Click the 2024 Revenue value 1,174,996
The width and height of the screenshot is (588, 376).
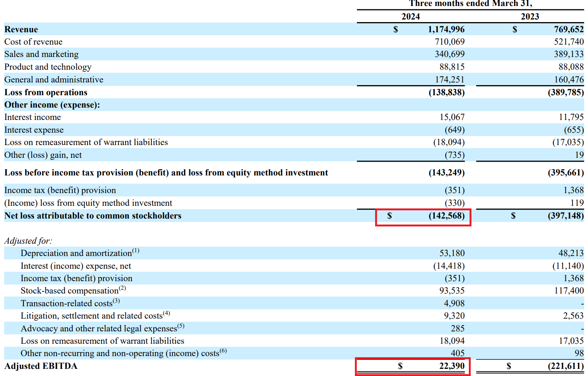[446, 29]
